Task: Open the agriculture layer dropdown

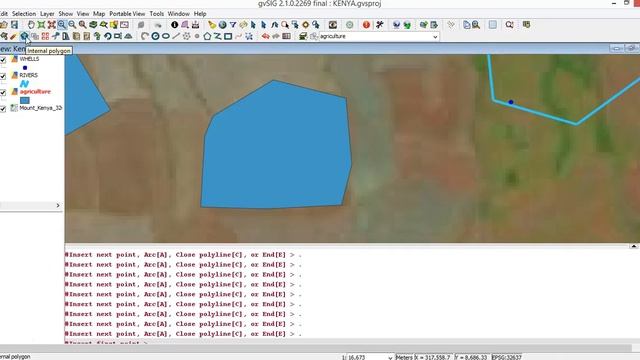Action: click(435, 37)
